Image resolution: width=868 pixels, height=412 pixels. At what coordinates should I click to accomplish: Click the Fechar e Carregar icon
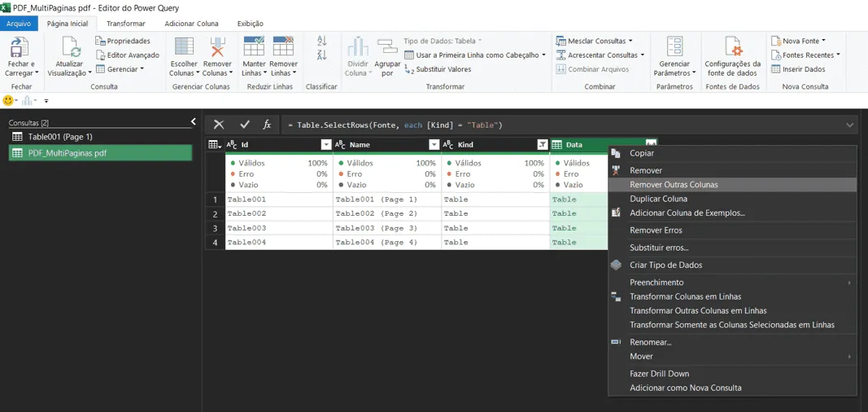20,47
